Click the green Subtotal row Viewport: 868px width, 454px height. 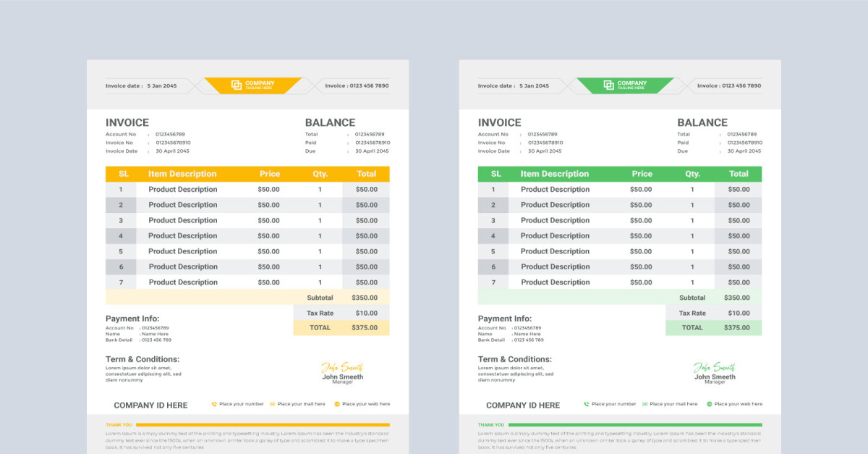pyautogui.click(x=714, y=297)
